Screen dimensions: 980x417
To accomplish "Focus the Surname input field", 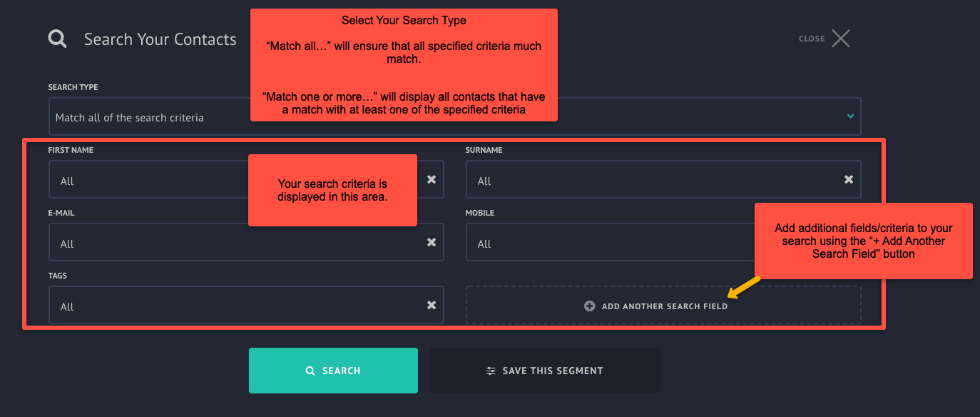I will coord(663,179).
